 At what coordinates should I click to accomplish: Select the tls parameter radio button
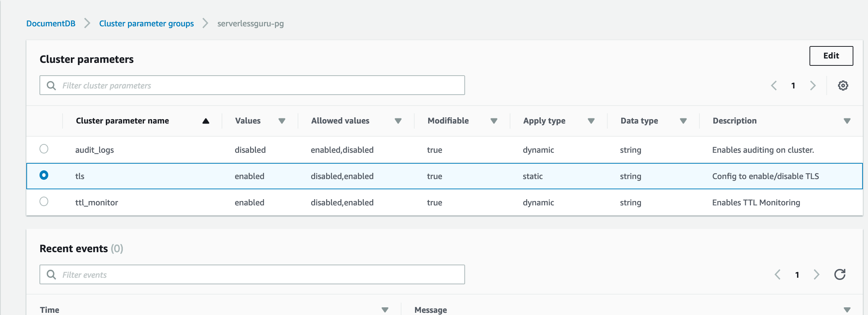tap(44, 175)
